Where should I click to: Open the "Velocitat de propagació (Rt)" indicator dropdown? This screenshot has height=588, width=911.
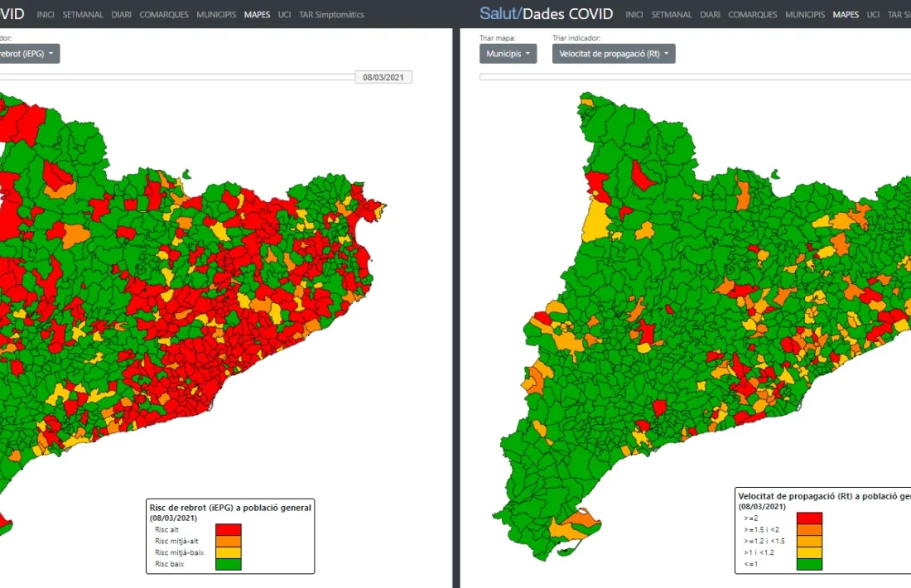click(x=614, y=53)
